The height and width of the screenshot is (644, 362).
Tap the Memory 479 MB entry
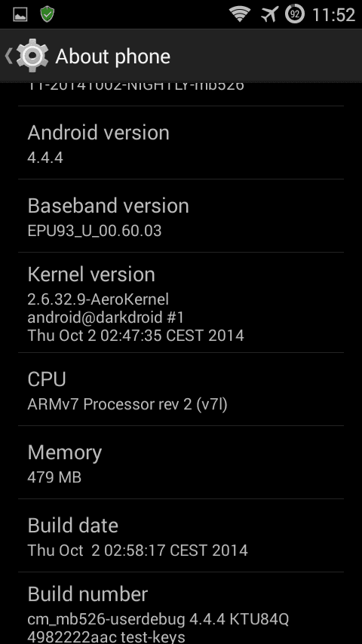click(181, 462)
